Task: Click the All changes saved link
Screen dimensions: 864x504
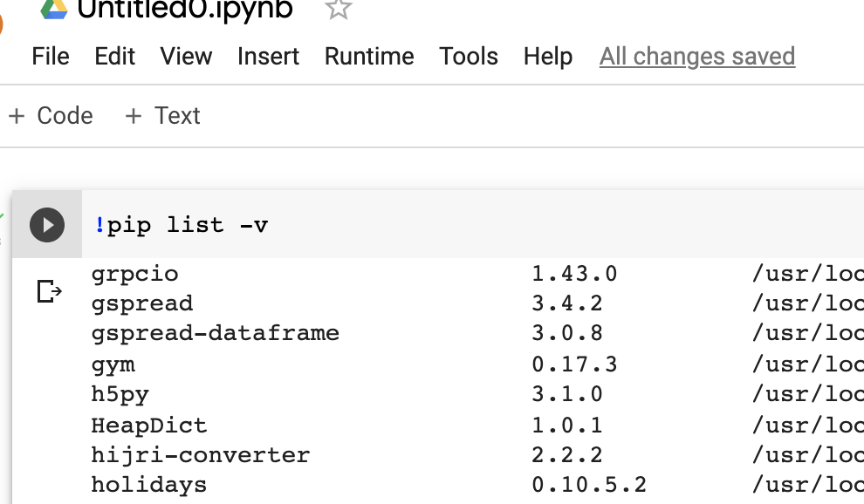Action: [696, 56]
